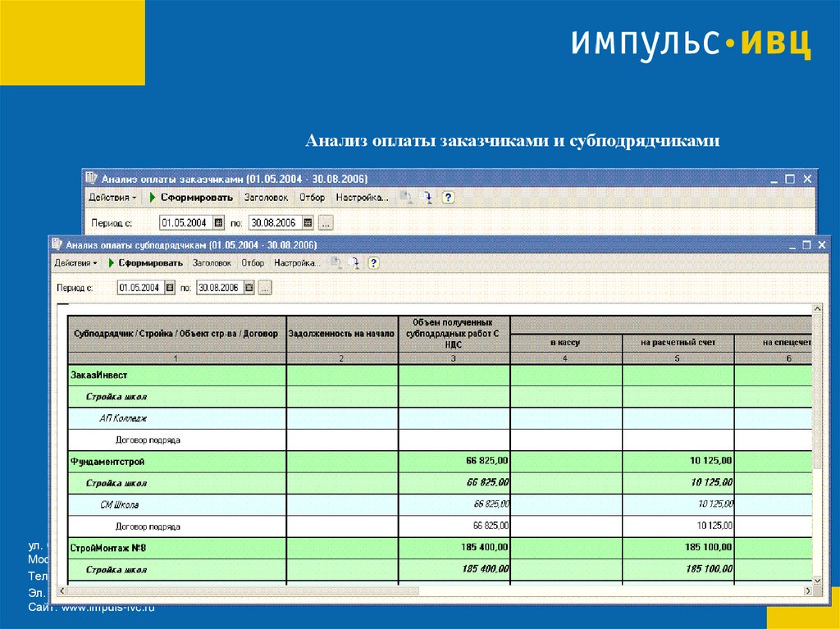840x629 pixels.
Task: Click period selection ellipsis button in front window
Action: tap(265, 288)
